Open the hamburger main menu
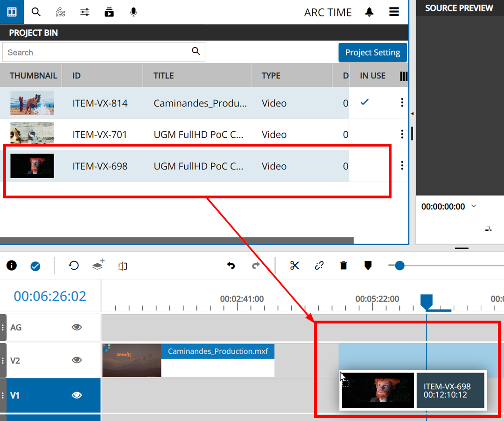The width and height of the screenshot is (504, 421). (x=394, y=12)
